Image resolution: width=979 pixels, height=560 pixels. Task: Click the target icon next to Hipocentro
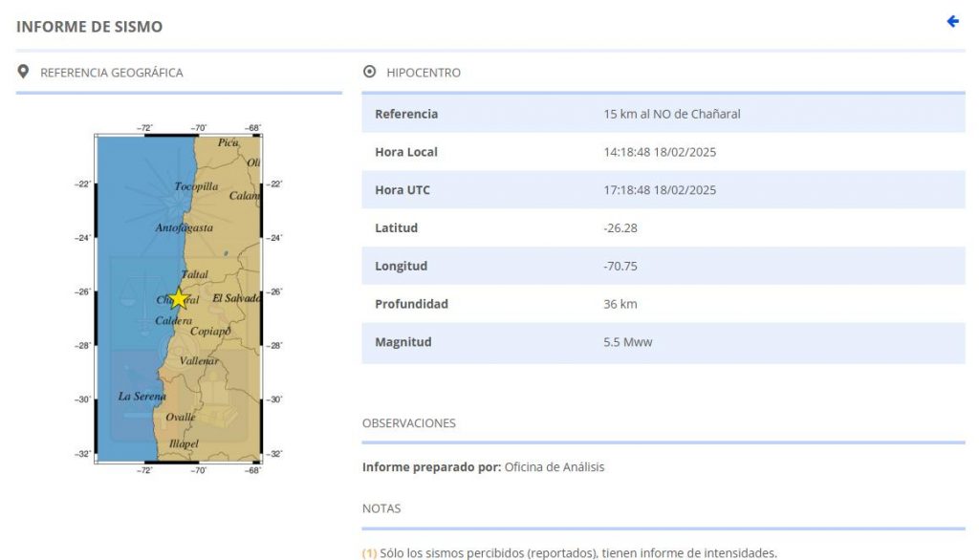370,72
